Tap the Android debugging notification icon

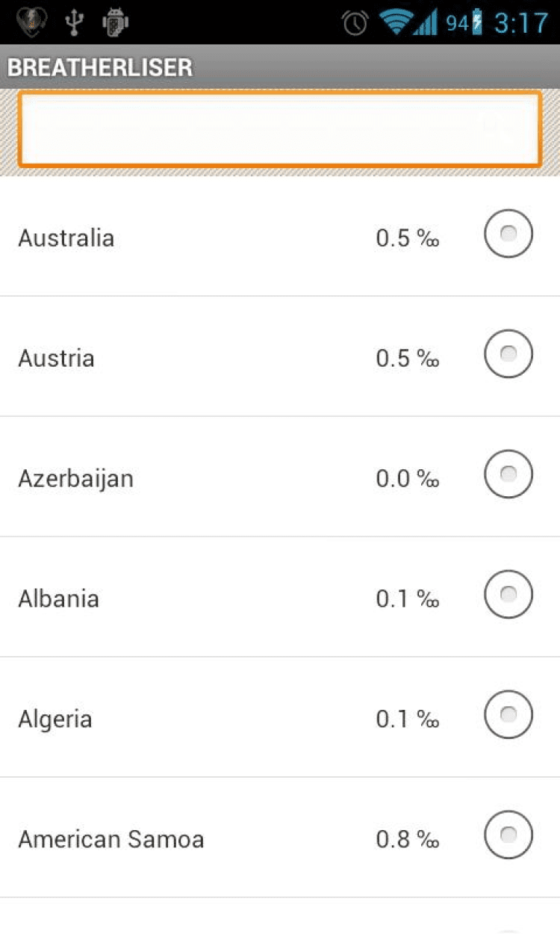(115, 22)
